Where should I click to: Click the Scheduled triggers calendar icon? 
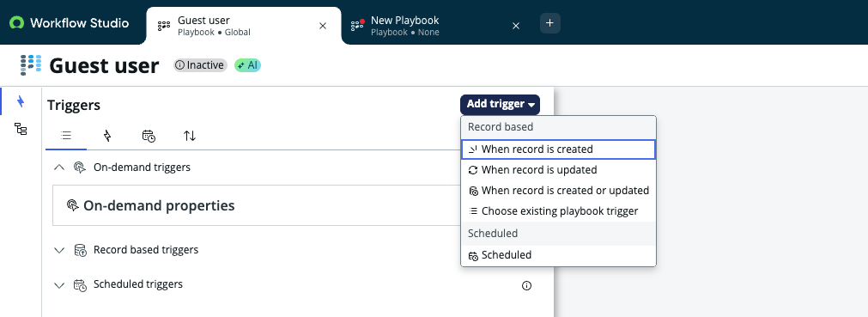[80, 285]
